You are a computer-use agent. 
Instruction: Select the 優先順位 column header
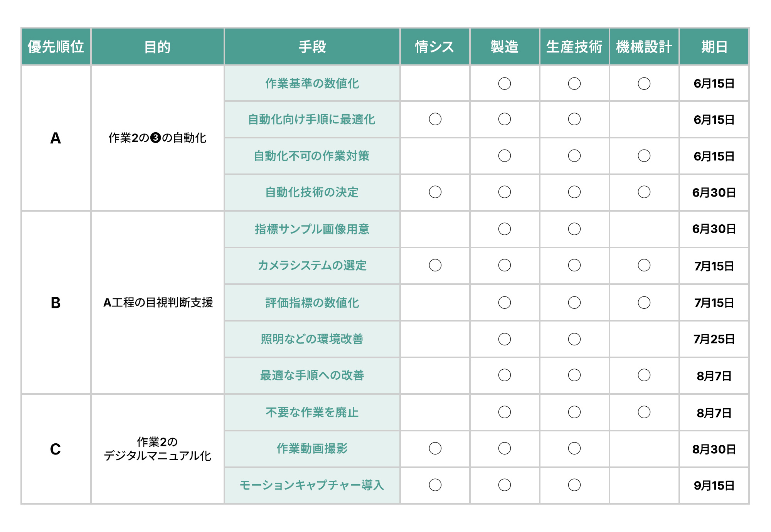(x=56, y=47)
